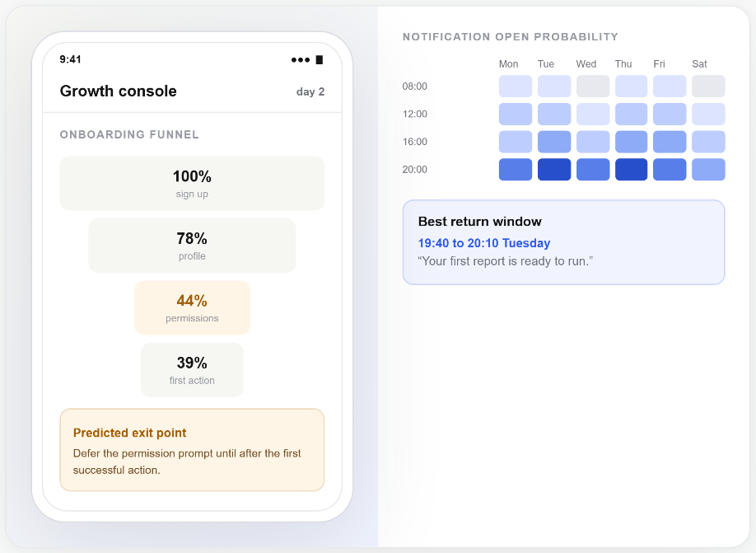Click the battery icon in phone status bar
Screen dimensions: 756x553
320,60
